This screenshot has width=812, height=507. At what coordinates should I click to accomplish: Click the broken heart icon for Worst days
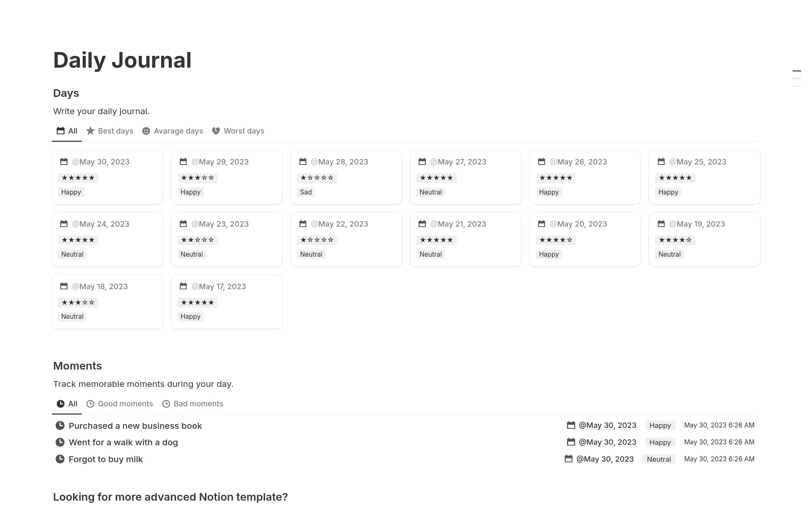click(x=215, y=131)
